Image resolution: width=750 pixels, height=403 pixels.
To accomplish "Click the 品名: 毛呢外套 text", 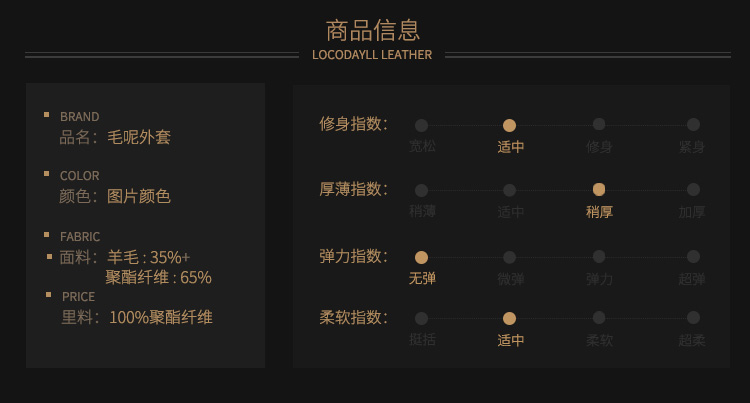I will point(115,137).
